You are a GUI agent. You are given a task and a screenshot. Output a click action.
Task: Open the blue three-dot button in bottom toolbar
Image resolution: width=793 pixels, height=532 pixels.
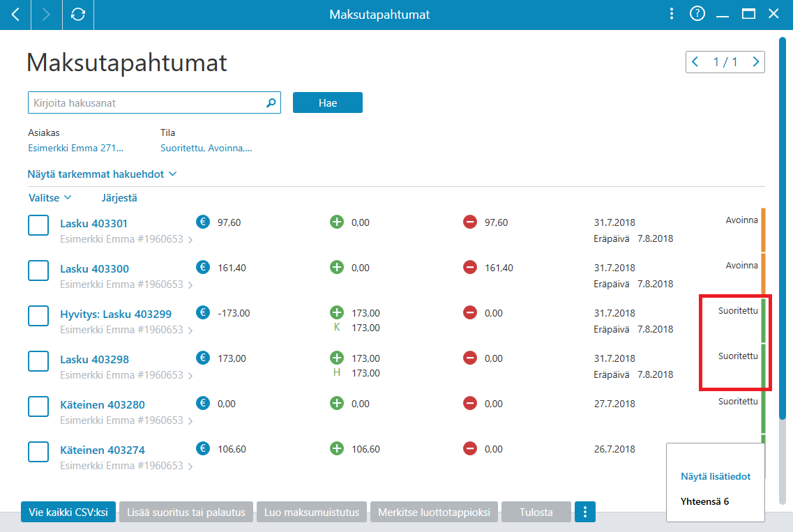click(584, 512)
